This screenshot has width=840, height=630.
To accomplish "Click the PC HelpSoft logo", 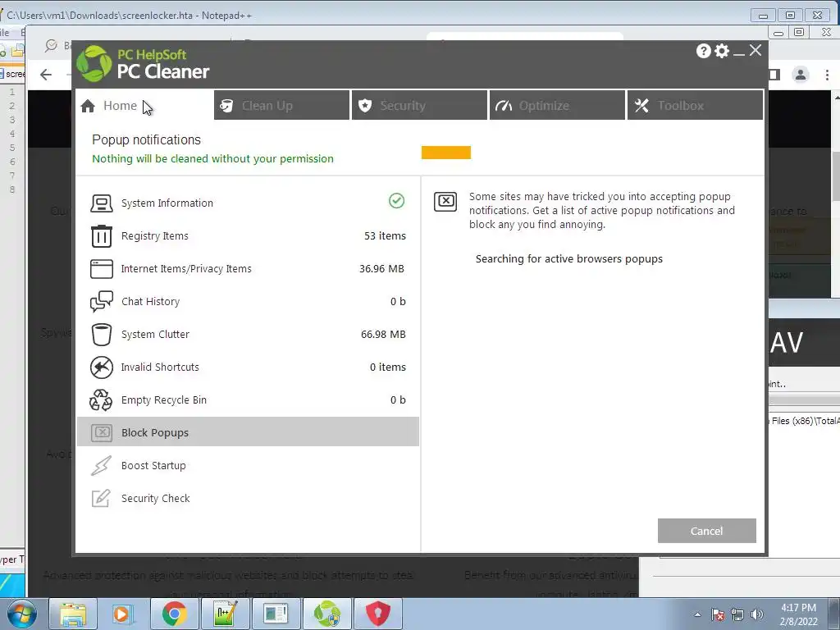I will pyautogui.click(x=94, y=63).
